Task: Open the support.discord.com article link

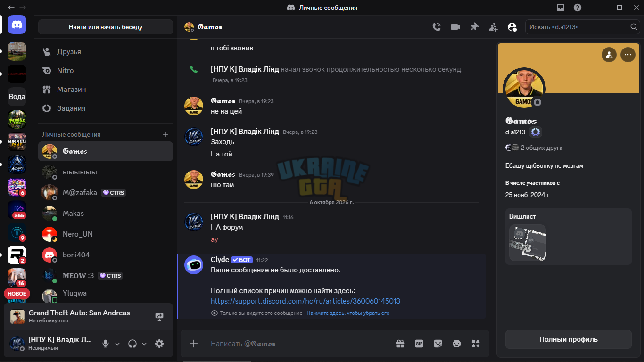Action: 305,301
